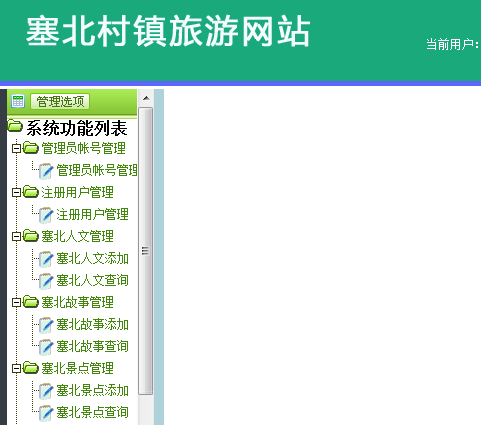The image size is (481, 425).
Task: Collapse the 管理员帐号管理 tree branch
Action: pos(16,148)
